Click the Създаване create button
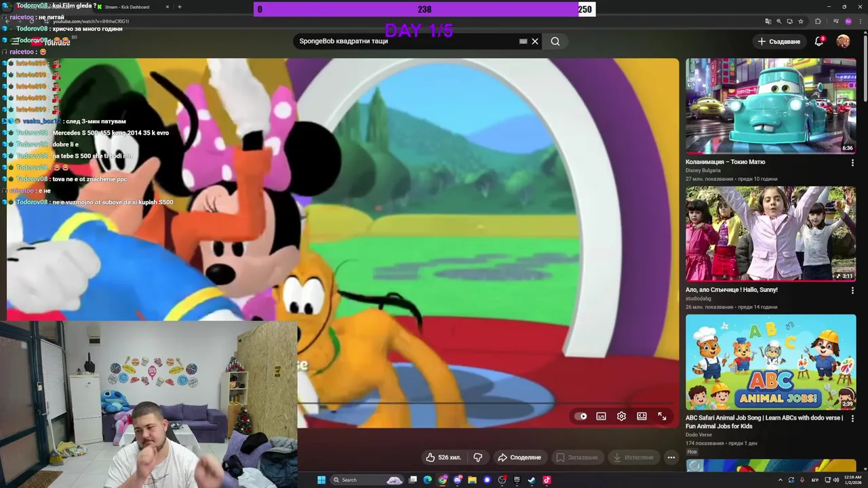 [779, 41]
